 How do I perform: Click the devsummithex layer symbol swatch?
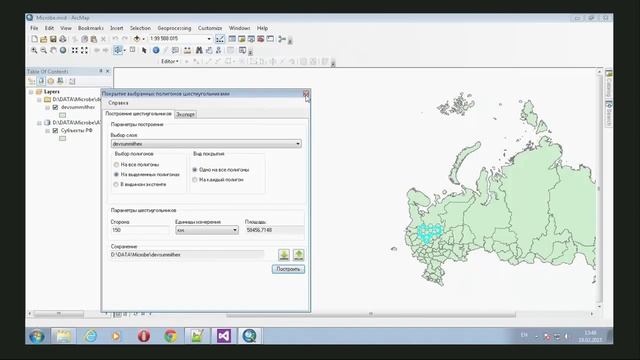coord(62,116)
